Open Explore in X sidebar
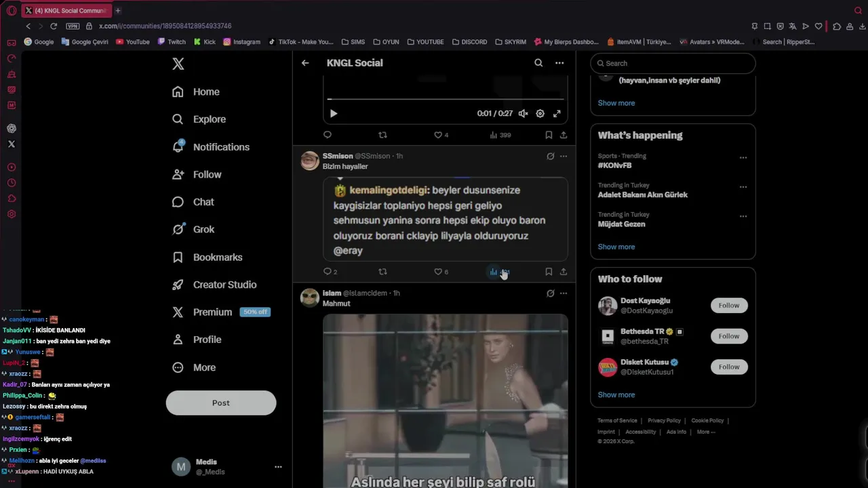Viewport: 868px width, 488px height. (199, 119)
